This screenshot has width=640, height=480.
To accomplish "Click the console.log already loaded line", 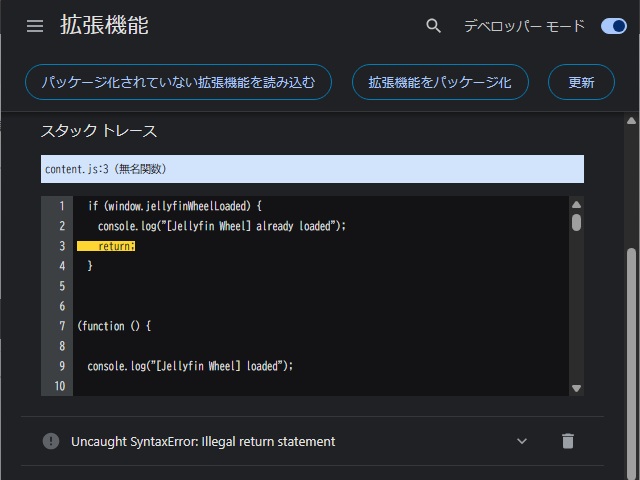I will [221, 226].
